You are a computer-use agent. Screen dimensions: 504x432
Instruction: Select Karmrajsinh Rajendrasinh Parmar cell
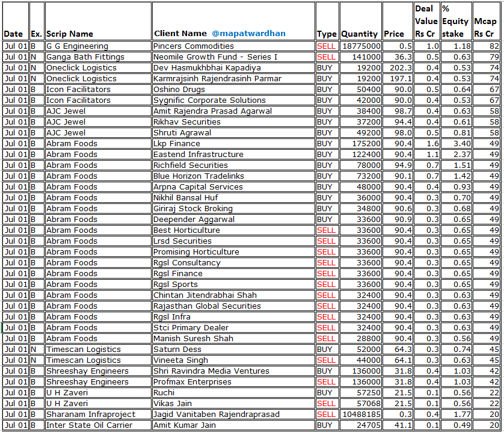234,78
